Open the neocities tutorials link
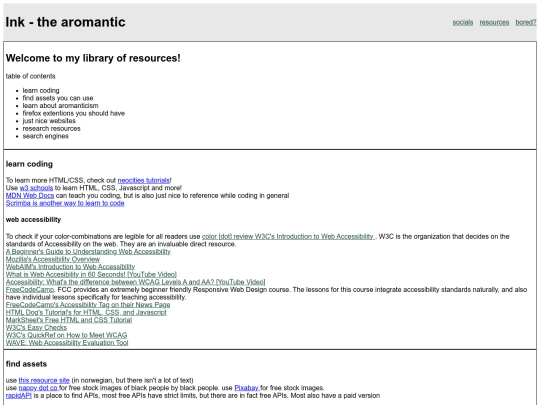 (x=144, y=180)
